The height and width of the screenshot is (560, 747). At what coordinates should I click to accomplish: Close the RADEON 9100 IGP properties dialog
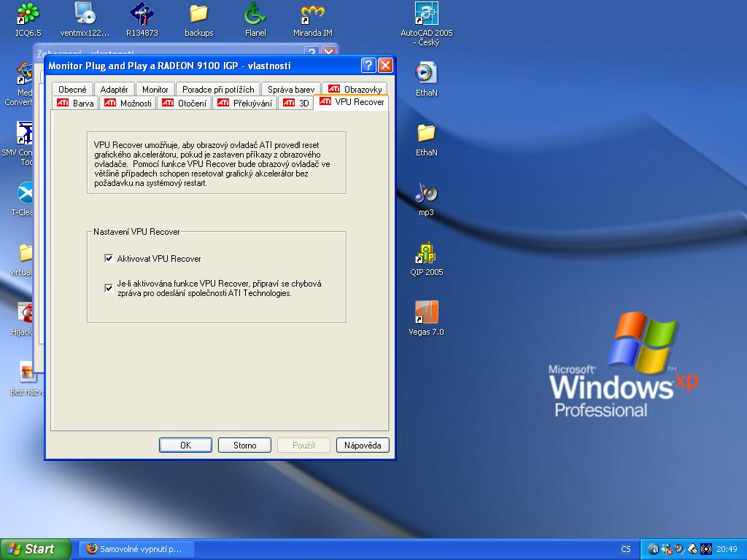(385, 65)
